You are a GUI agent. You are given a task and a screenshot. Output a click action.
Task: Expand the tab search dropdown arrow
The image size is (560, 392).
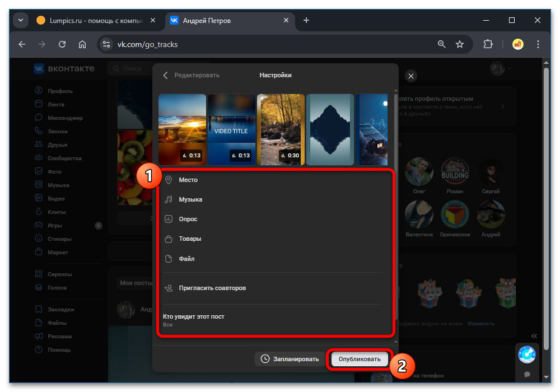tap(21, 21)
